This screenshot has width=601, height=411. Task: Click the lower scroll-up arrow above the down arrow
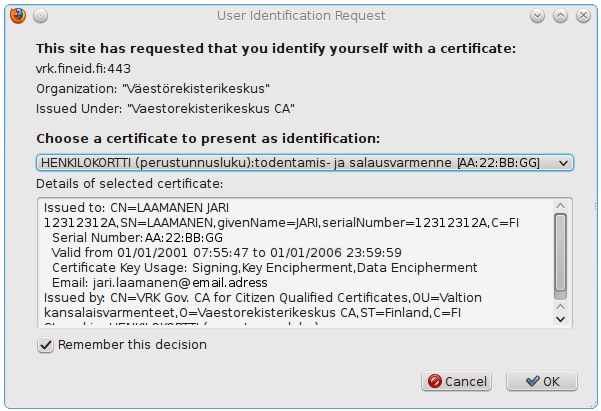560,307
